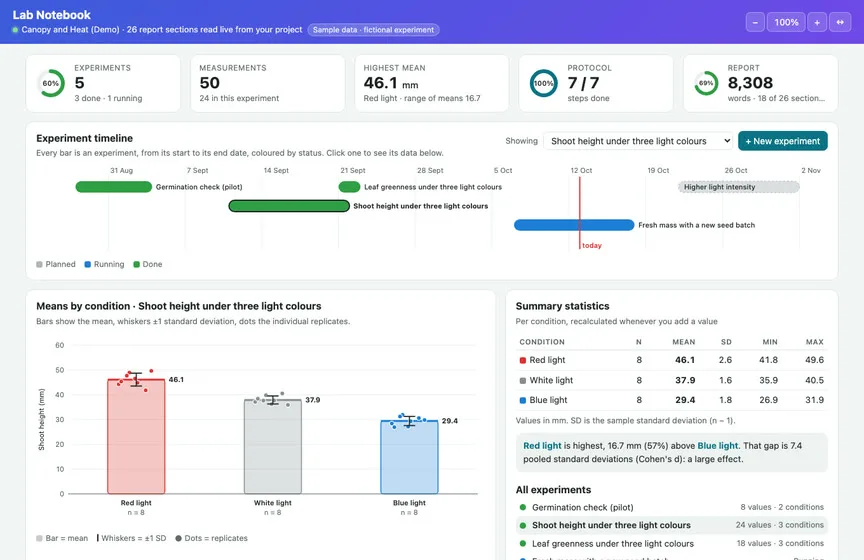This screenshot has width=864, height=560.
Task: Click the Planned legend grey swatch
Action: click(x=39, y=265)
